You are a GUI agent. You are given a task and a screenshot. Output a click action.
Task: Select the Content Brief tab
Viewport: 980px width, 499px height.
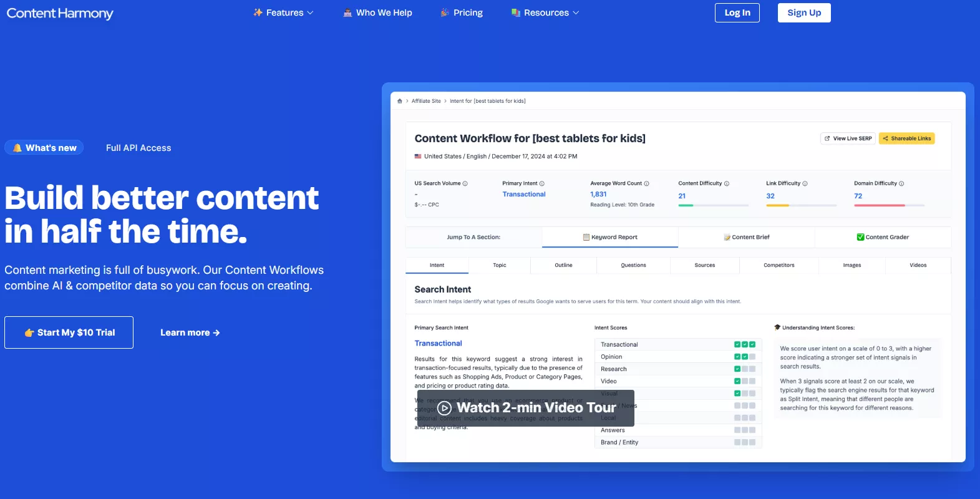pyautogui.click(x=747, y=237)
